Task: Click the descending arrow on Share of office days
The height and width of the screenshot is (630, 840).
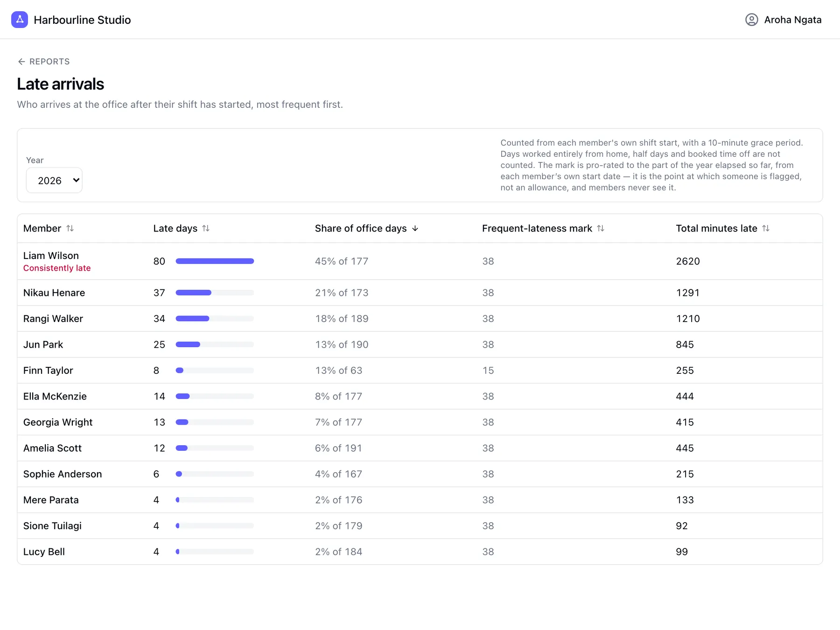Action: point(415,228)
